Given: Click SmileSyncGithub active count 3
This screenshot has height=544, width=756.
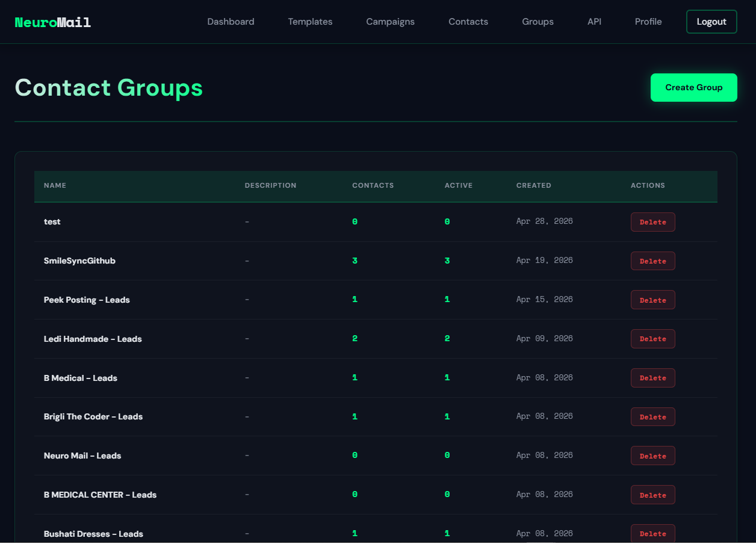Looking at the screenshot, I should click(447, 261).
